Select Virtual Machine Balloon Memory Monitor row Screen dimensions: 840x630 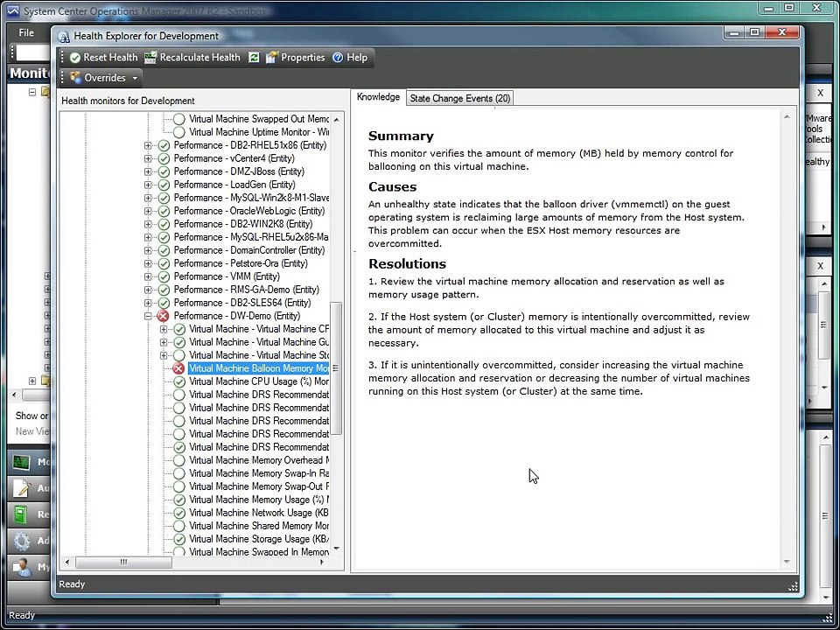[259, 368]
